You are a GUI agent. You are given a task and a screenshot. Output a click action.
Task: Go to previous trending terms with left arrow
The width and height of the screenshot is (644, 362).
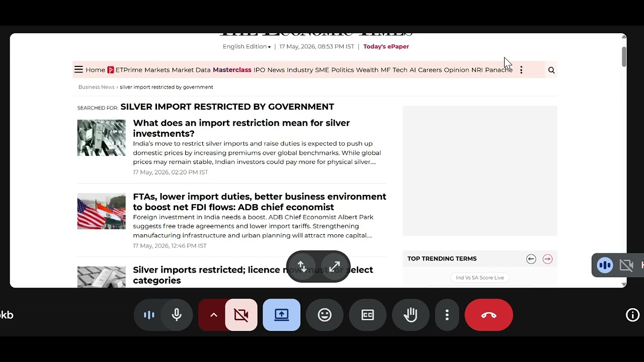531,259
